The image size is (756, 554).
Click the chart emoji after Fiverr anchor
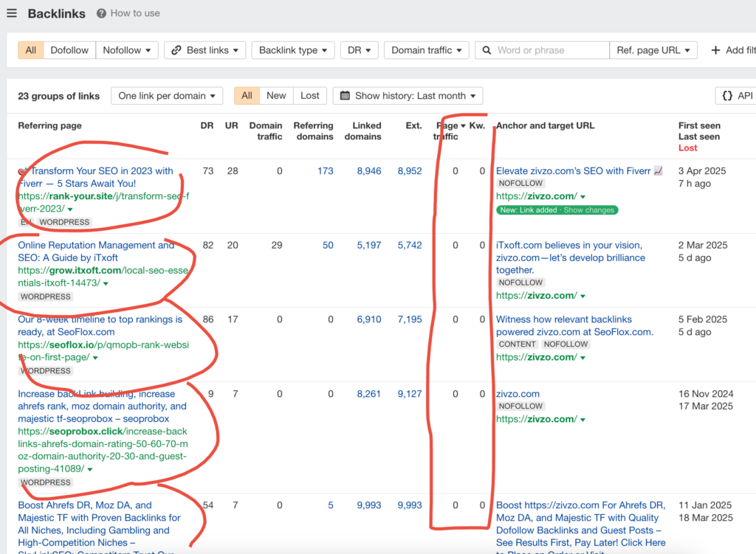[x=658, y=171]
